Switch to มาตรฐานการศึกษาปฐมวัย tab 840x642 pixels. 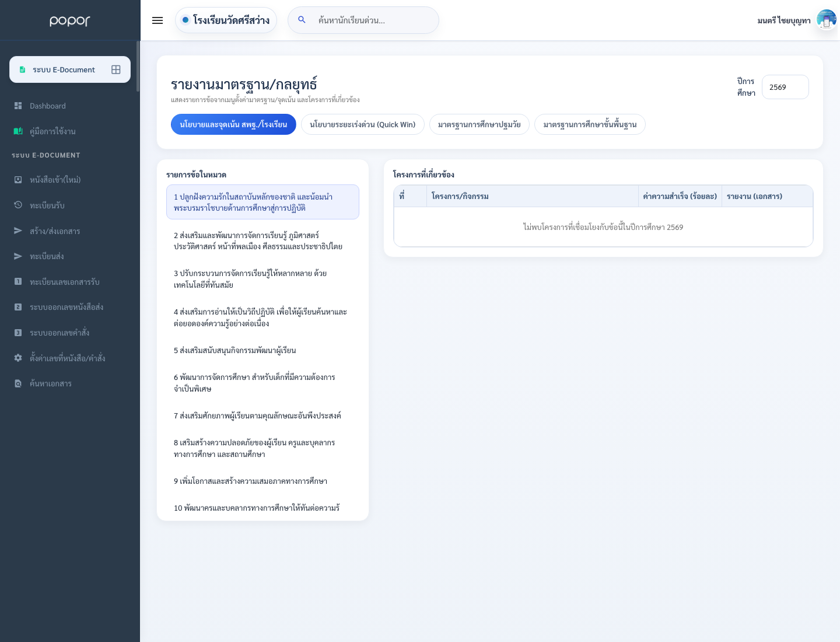(480, 124)
